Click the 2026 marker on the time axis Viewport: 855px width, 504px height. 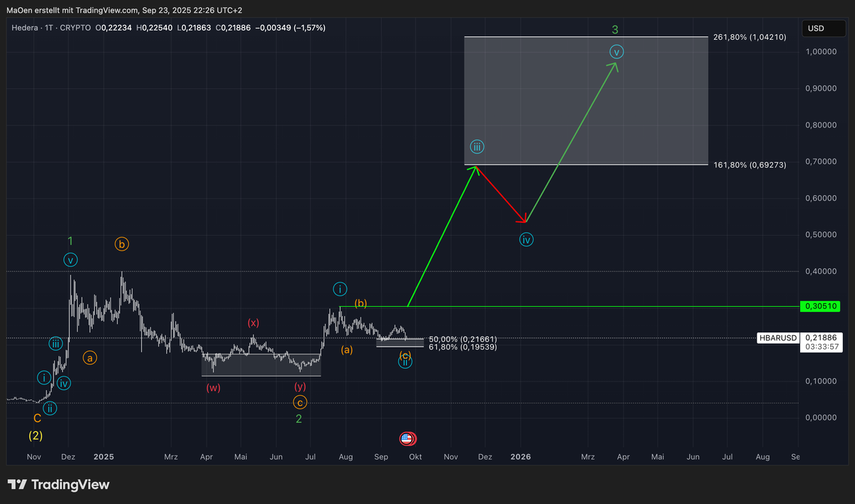521,456
